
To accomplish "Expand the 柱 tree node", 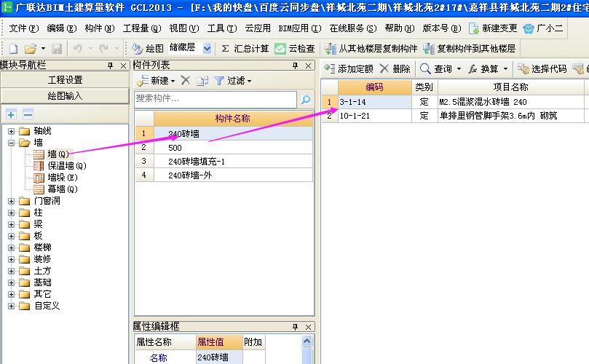I will coord(11,213).
